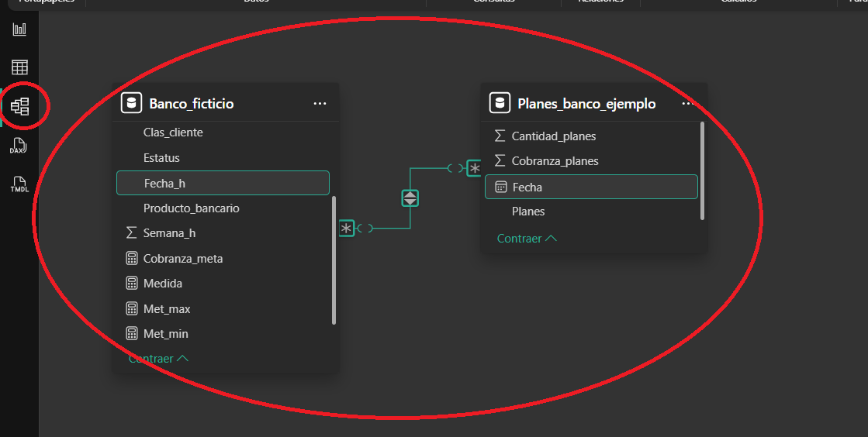Click the many-side asterisk near Banco_ficticio
Screen dimensions: 868x437
pos(347,228)
